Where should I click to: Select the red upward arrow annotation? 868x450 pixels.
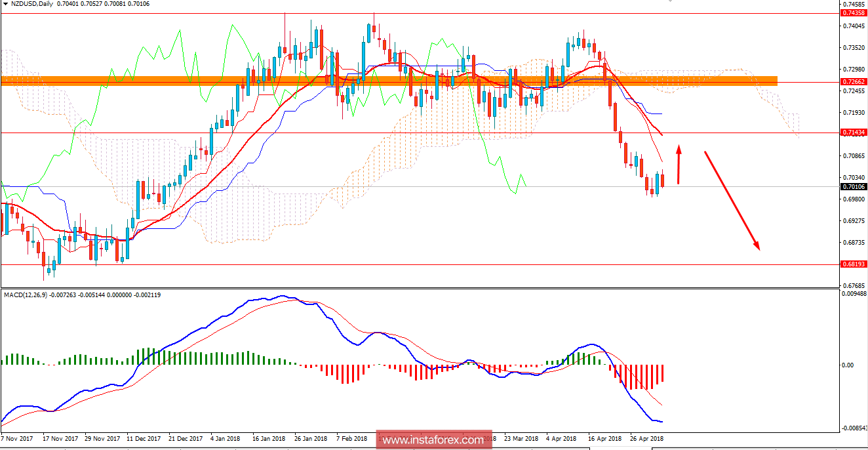tap(679, 162)
